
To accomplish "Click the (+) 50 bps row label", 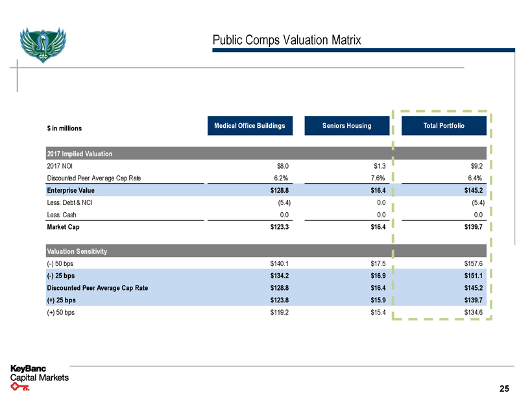I will (60, 311).
